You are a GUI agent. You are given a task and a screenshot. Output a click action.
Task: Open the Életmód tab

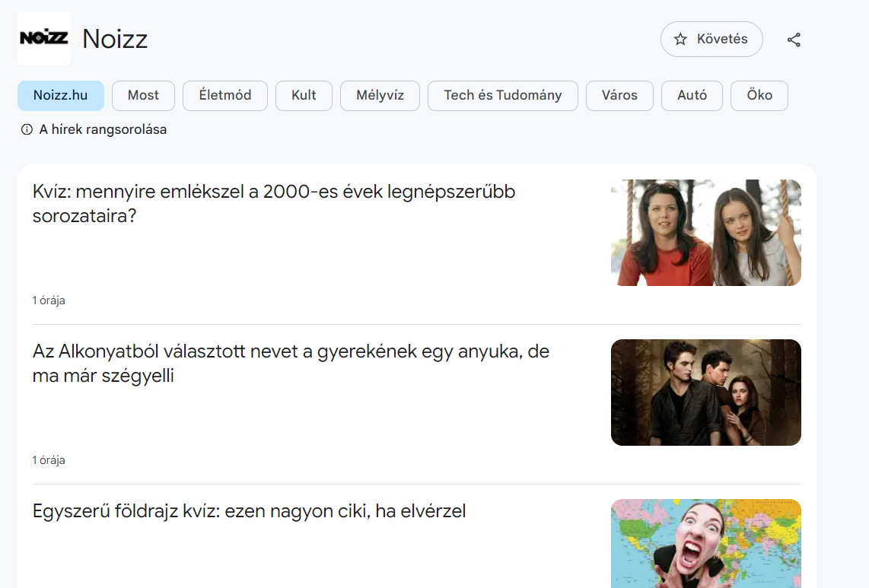pyautogui.click(x=224, y=96)
